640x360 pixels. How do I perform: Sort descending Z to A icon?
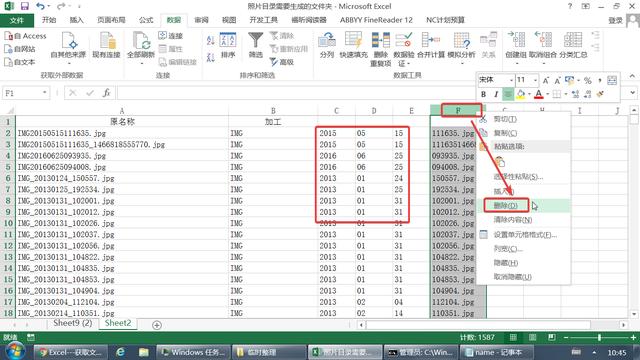click(x=211, y=58)
